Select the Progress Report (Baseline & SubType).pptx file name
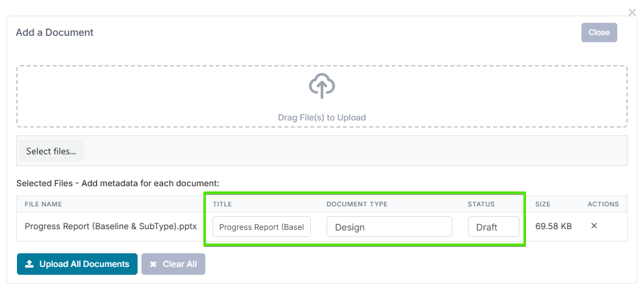Viewport: 644px width, 293px height. 111,227
